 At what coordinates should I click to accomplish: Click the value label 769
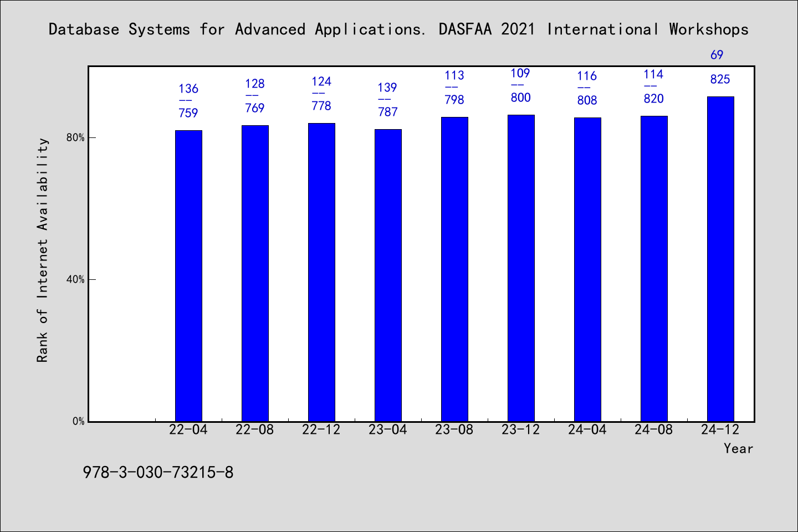coord(255,108)
